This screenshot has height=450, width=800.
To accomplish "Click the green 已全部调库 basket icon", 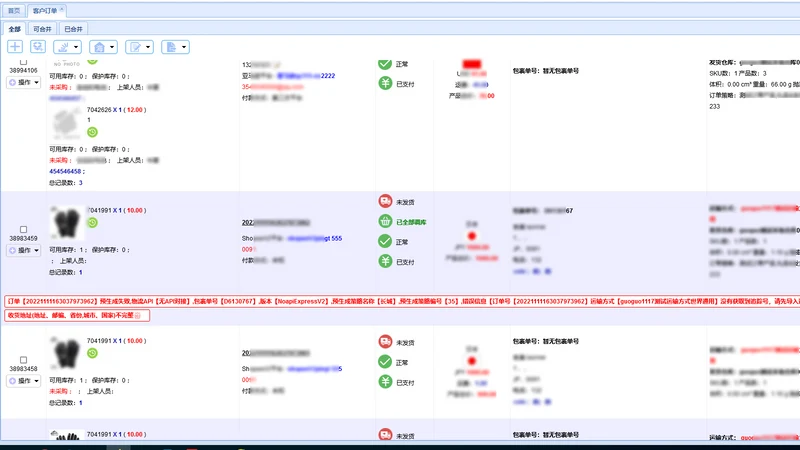I will [x=385, y=221].
